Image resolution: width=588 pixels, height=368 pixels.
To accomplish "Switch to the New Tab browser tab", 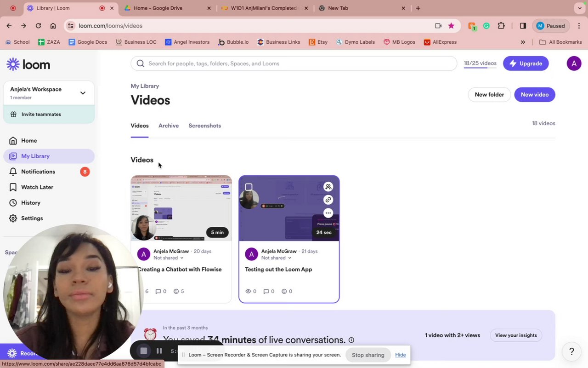I will (362, 8).
